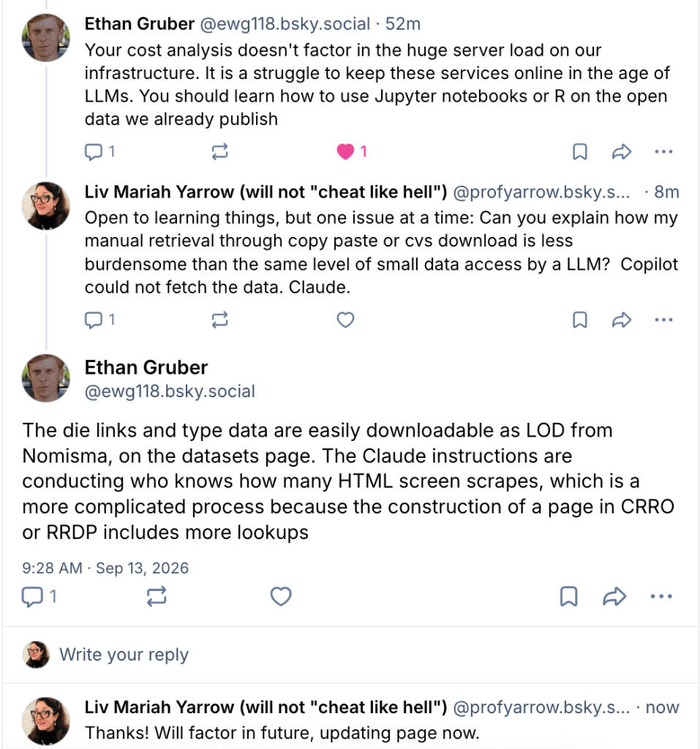Share the main post dated Sep 13
Screen dimensions: 700x749
click(614, 596)
